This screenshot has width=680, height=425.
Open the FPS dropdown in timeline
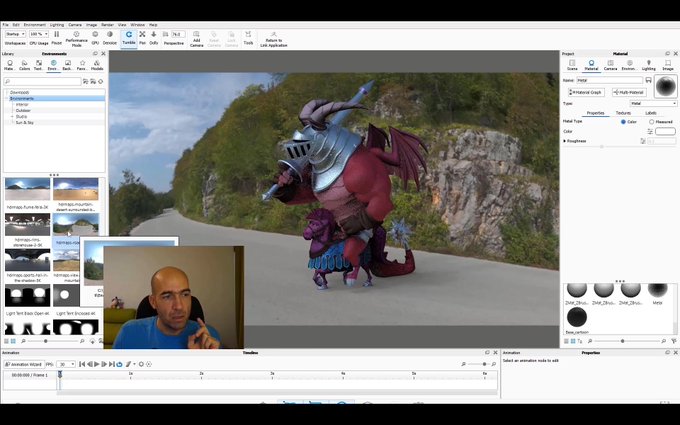coord(66,364)
